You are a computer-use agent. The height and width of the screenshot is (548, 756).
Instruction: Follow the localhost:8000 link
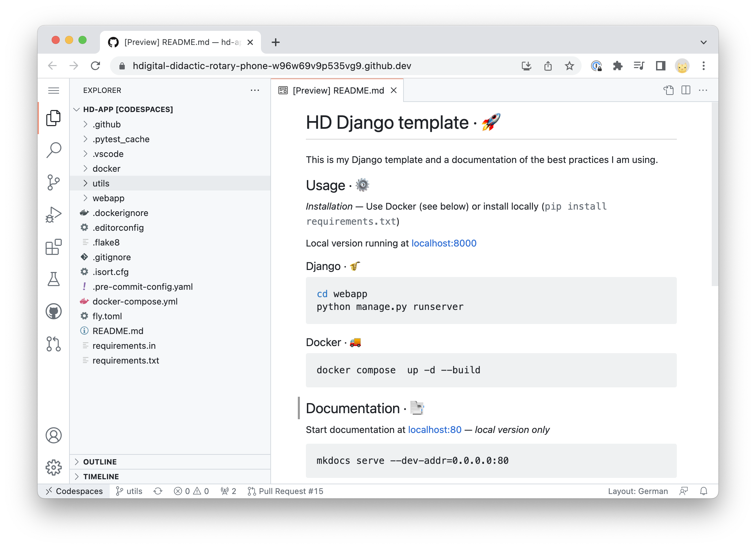[x=444, y=243]
